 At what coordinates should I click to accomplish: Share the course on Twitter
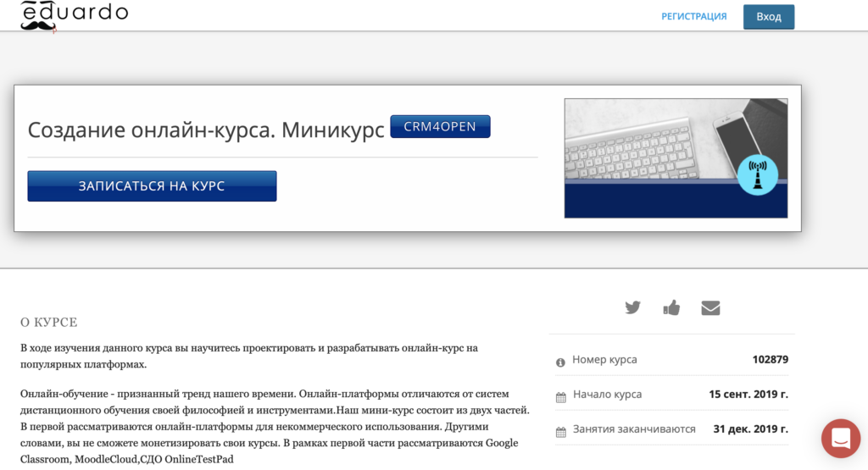(632, 307)
